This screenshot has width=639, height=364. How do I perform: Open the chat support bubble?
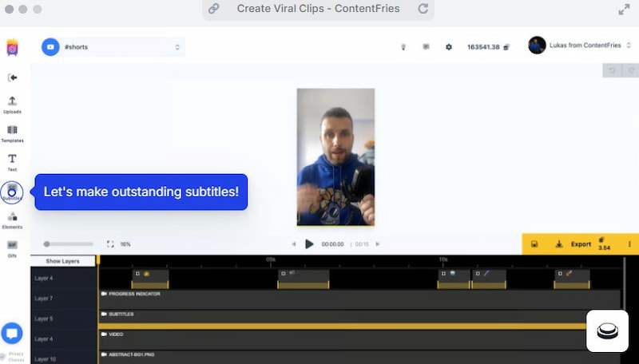[x=12, y=334]
